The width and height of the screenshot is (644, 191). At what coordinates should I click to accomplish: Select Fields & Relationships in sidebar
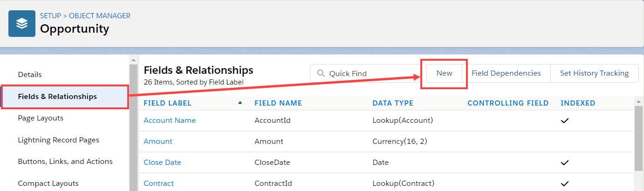[x=57, y=97]
